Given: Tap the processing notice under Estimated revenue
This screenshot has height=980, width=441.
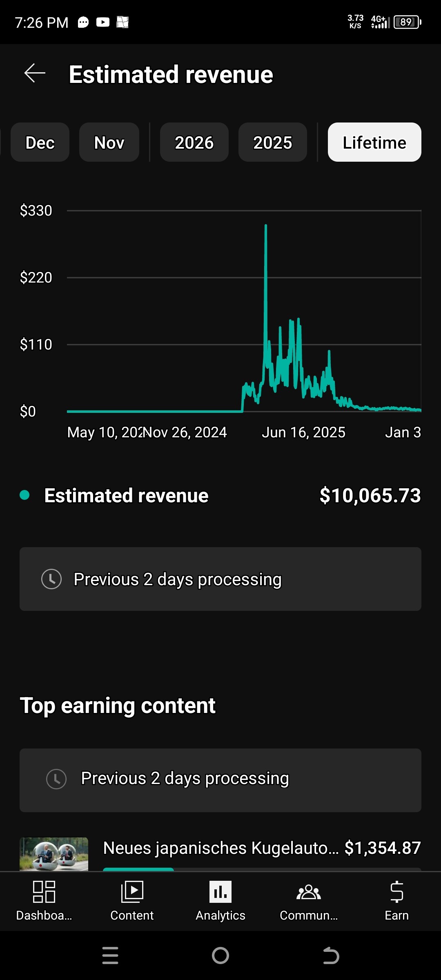Looking at the screenshot, I should pyautogui.click(x=220, y=579).
